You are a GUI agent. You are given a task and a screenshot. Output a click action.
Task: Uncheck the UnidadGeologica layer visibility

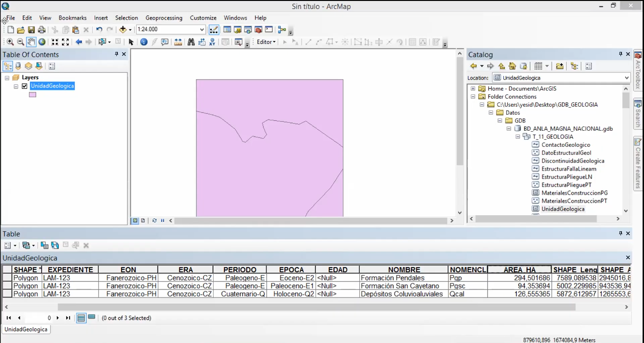(25, 86)
